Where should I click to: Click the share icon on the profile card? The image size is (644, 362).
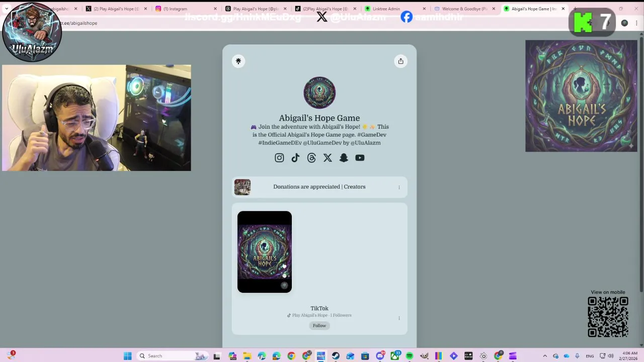[400, 61]
